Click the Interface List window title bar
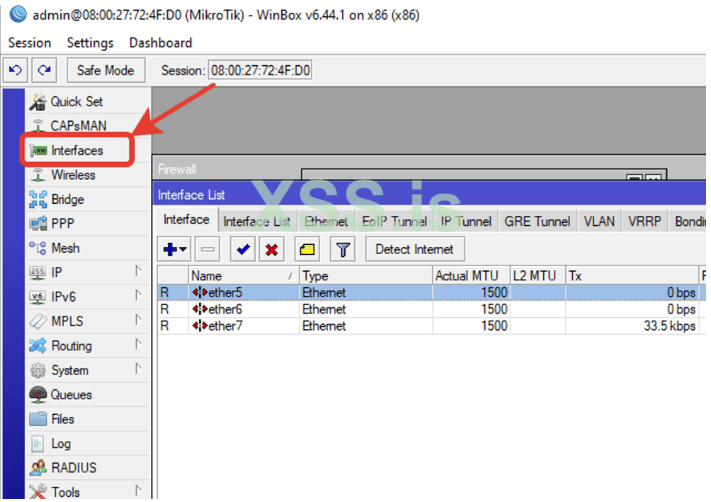 pos(429,195)
